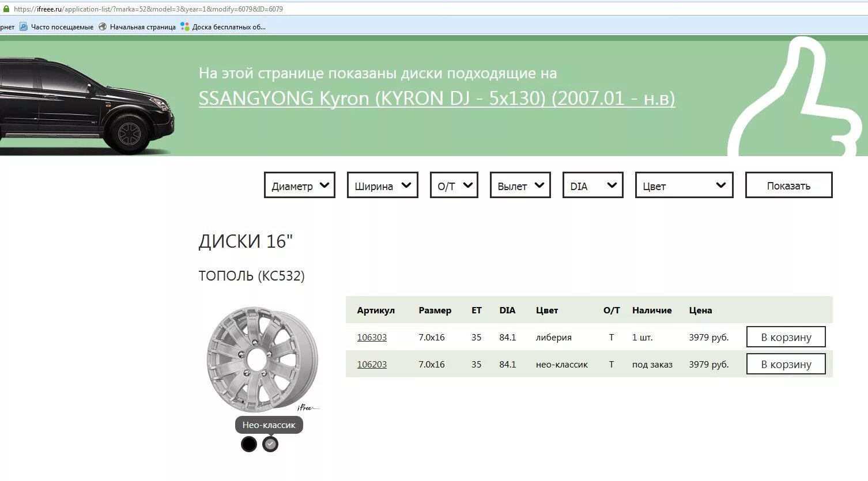Add либерия wheel to cart
Image resolution: width=868 pixels, height=481 pixels.
click(x=786, y=337)
